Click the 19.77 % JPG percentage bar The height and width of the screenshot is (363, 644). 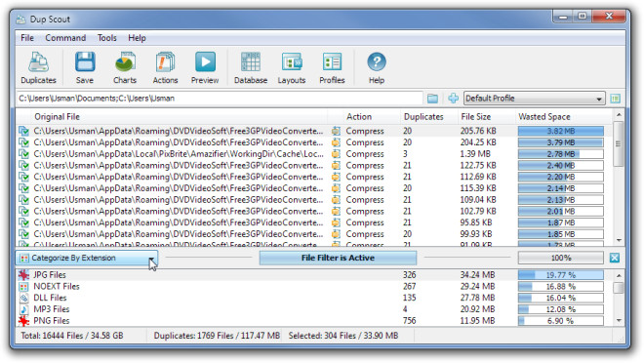561,275
